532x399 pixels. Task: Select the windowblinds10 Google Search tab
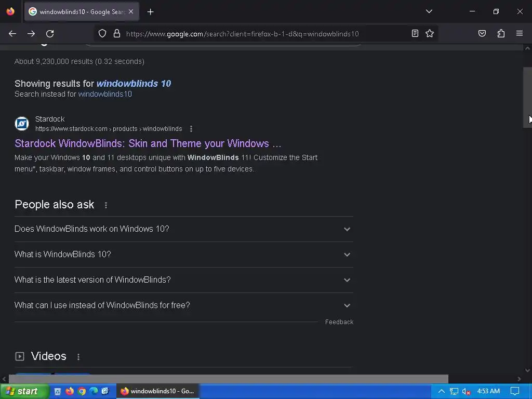(82, 12)
